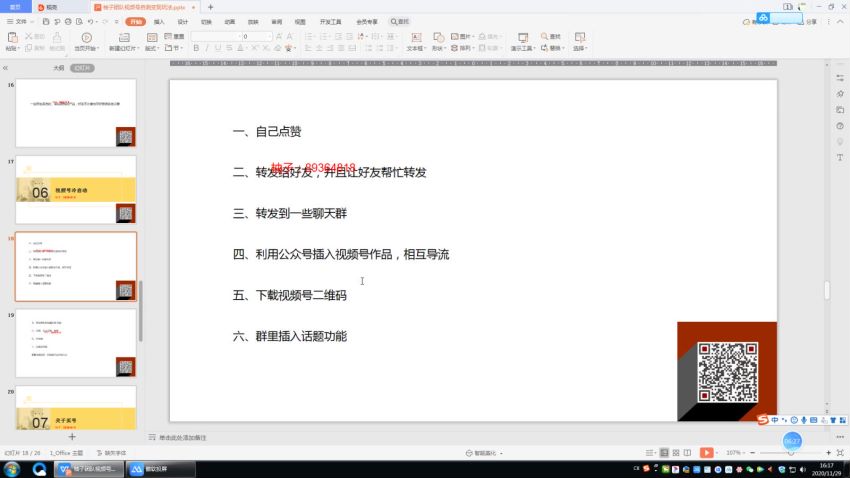
Task: Start slideshow from current slide icon
Action: tap(86, 37)
